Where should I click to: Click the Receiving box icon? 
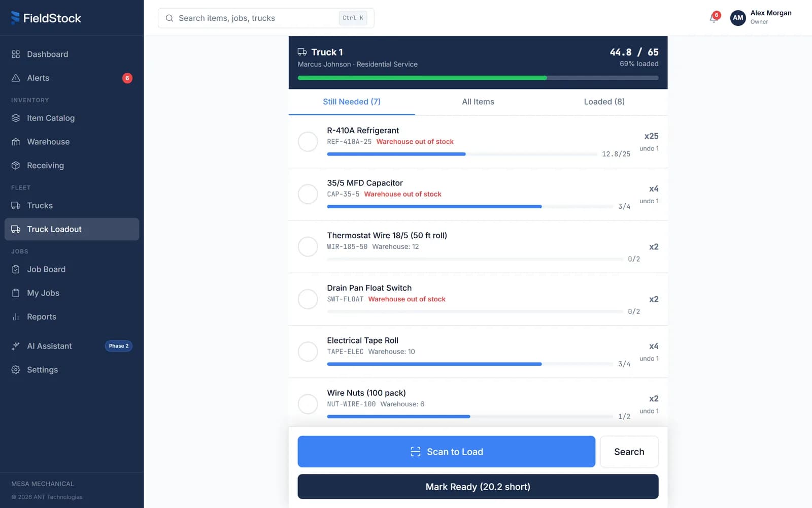pos(16,165)
